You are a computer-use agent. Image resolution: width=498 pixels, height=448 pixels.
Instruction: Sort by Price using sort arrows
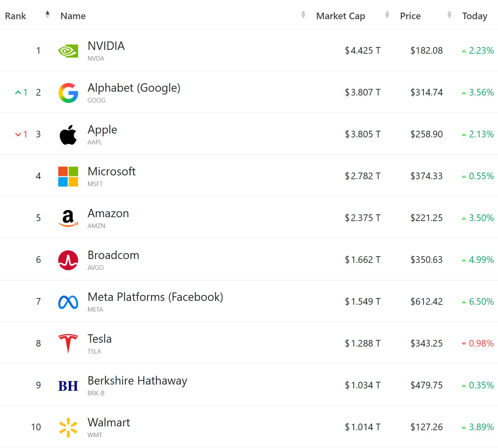449,15
